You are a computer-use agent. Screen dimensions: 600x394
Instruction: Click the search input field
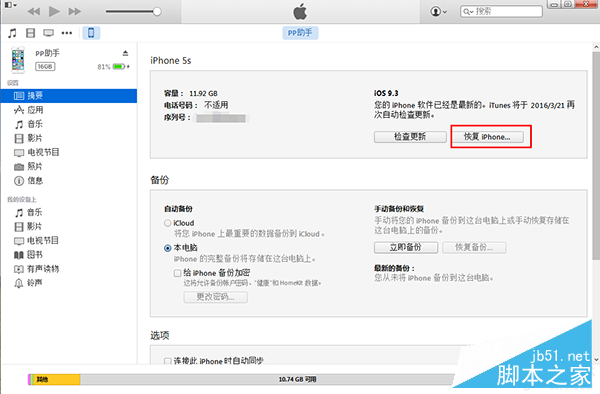click(501, 11)
